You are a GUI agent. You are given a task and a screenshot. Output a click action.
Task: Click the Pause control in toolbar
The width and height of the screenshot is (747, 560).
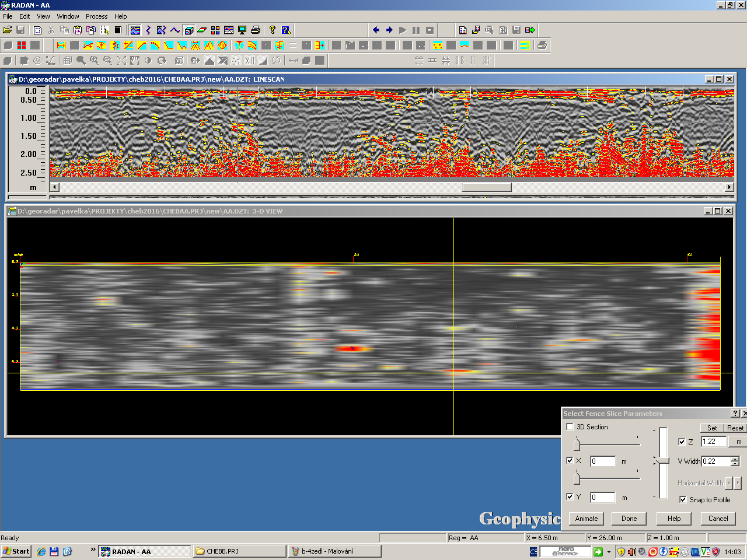(416, 30)
